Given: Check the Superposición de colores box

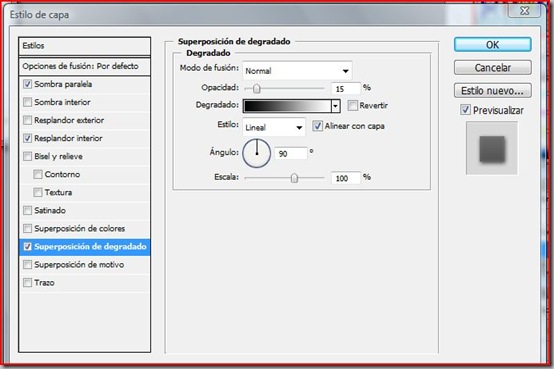Looking at the screenshot, I should [27, 228].
